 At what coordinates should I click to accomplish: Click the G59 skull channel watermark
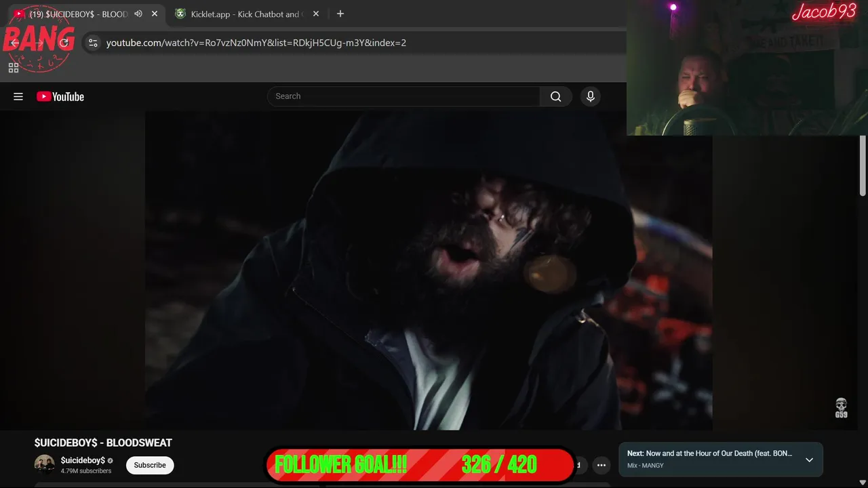click(841, 408)
